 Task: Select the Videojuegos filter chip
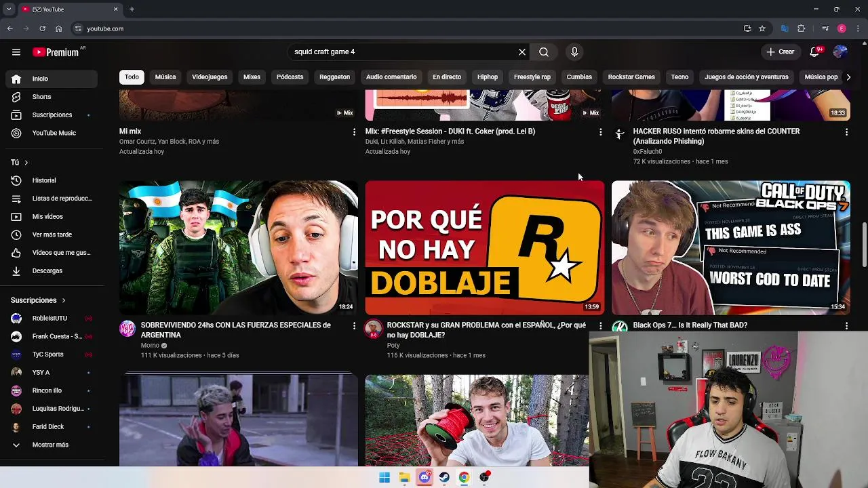coord(210,77)
